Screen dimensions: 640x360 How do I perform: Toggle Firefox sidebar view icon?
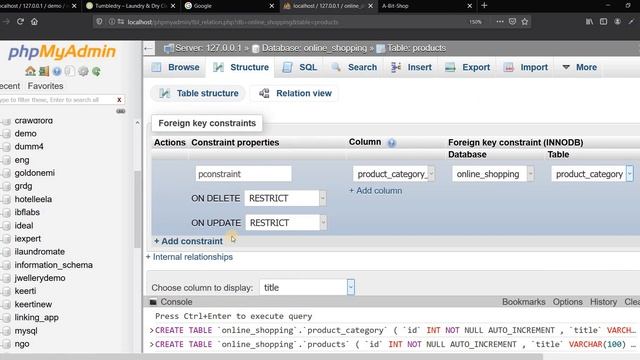tap(603, 22)
